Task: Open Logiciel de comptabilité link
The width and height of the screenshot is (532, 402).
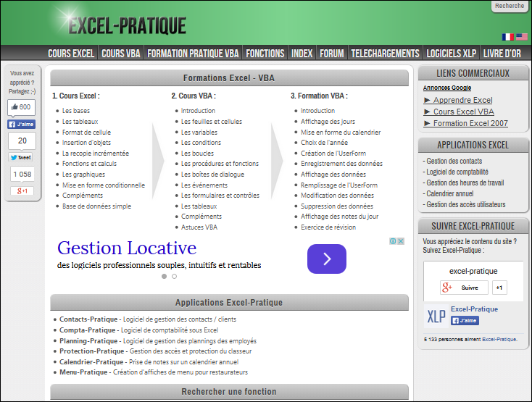Action: [x=457, y=172]
